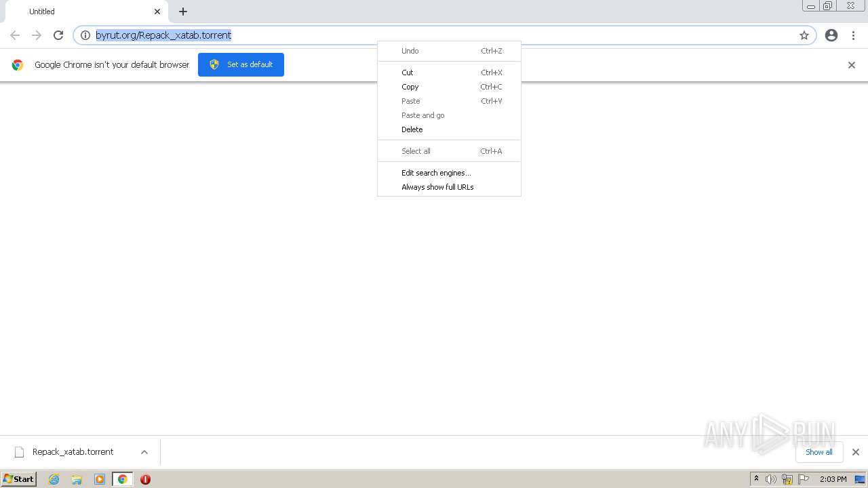The width and height of the screenshot is (868, 488).
Task: Choose Cut in context menu
Action: [449, 73]
